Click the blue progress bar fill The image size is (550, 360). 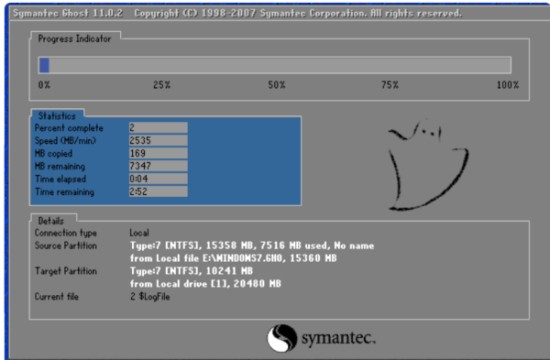44,65
